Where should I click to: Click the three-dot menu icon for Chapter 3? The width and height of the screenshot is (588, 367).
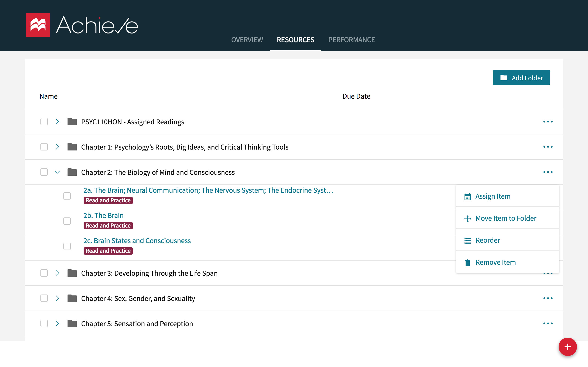548,273
